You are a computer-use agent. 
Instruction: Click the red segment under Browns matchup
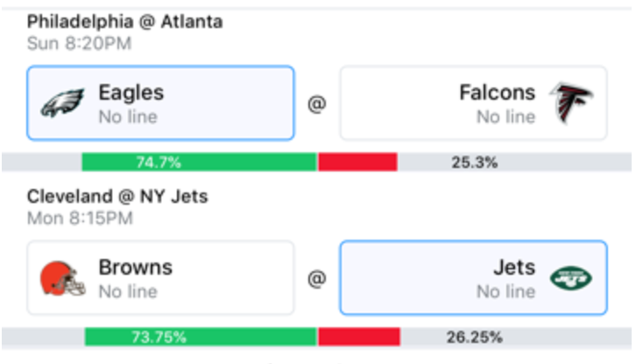(359, 337)
